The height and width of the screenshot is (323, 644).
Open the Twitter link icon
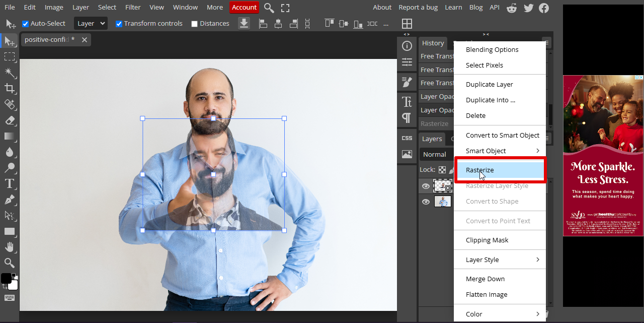pyautogui.click(x=528, y=8)
